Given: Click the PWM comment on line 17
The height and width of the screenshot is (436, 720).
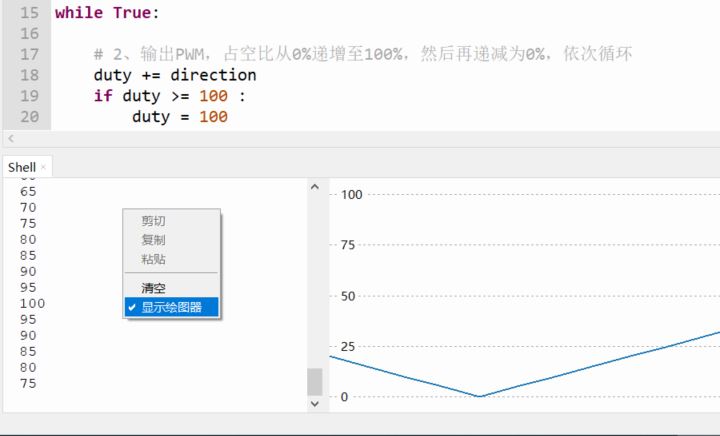Looking at the screenshot, I should [x=363, y=54].
